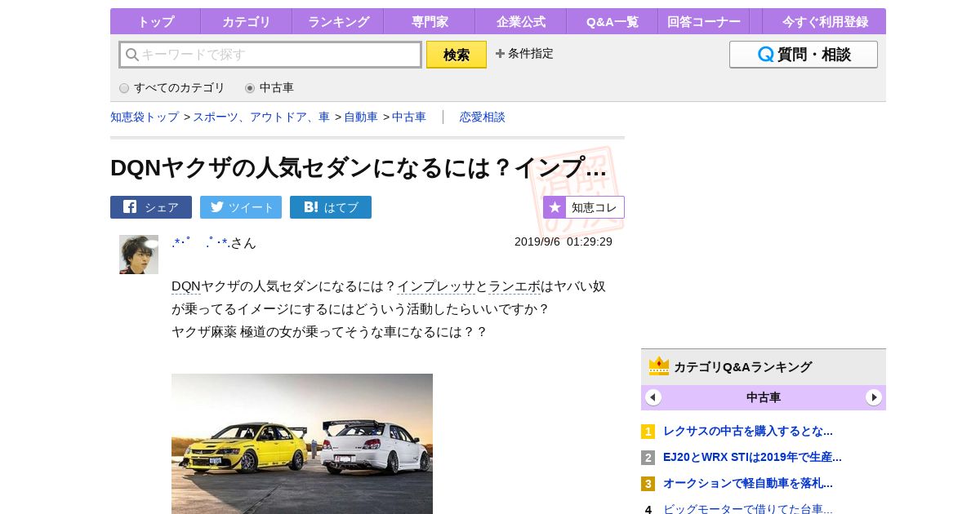Click the Twitter bird icon on ツイート
Image resolution: width=980 pixels, height=514 pixels.
[x=216, y=207]
